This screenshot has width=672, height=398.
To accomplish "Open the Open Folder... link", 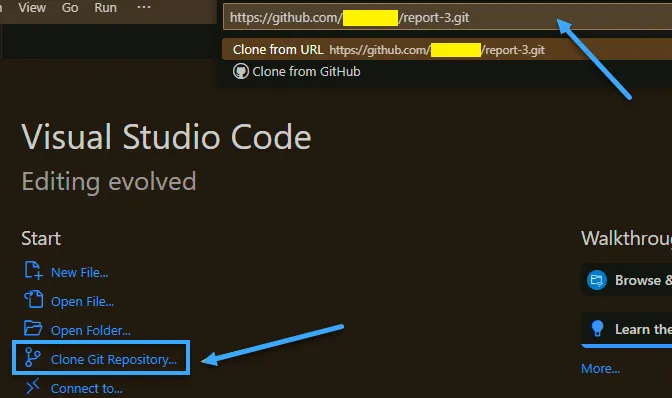I will pos(90,330).
